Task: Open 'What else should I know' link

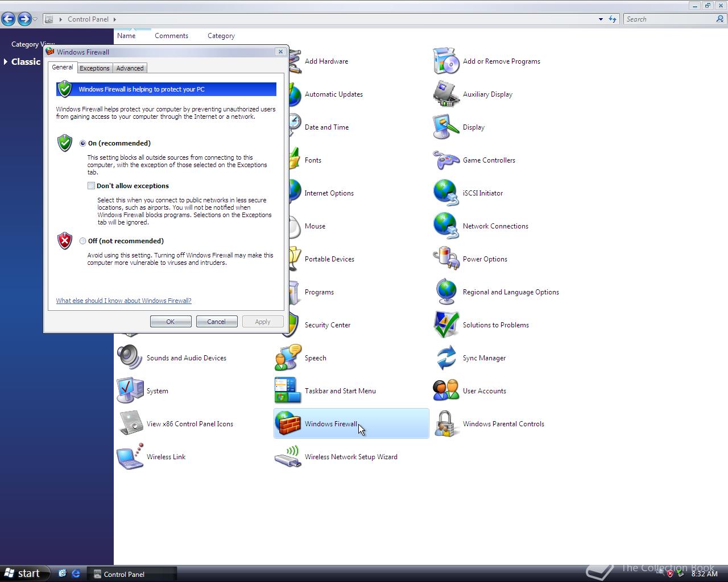Action: (123, 301)
